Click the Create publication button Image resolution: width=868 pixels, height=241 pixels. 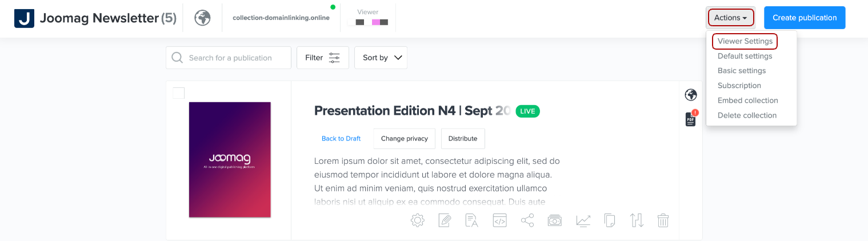[x=804, y=18]
